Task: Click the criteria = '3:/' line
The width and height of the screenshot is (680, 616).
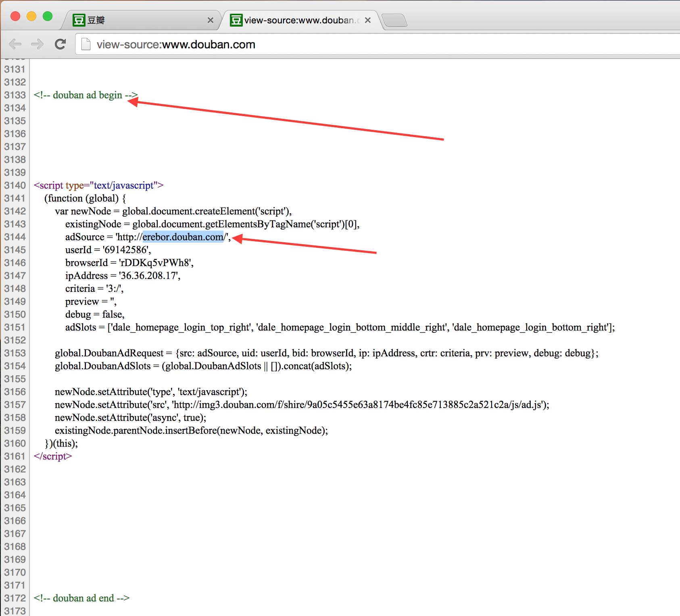Action: click(94, 289)
